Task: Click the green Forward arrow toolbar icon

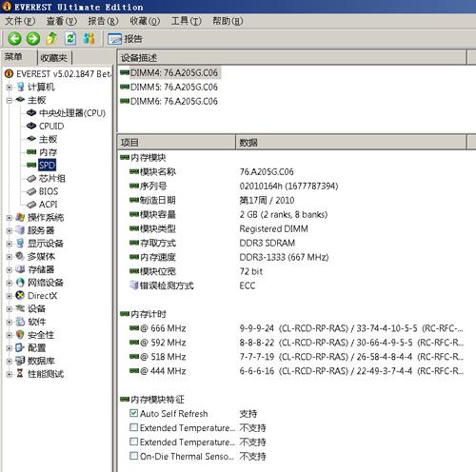Action: click(33, 39)
